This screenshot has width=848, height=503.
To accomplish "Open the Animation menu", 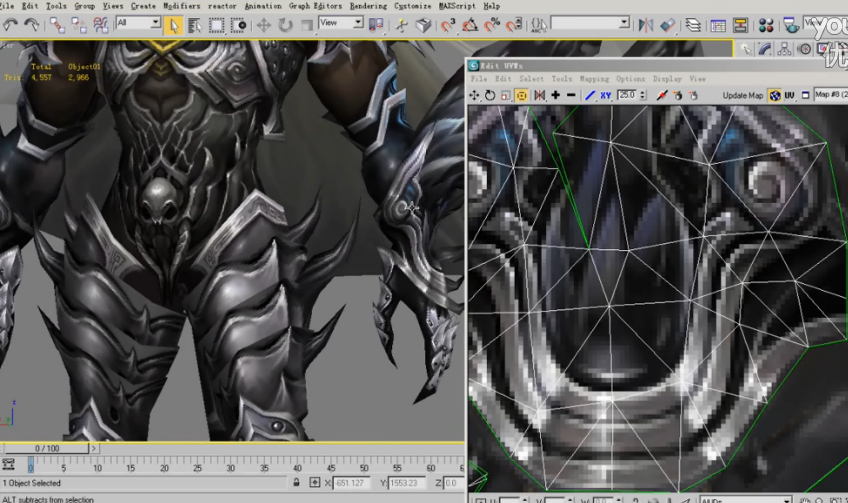I will 263,6.
